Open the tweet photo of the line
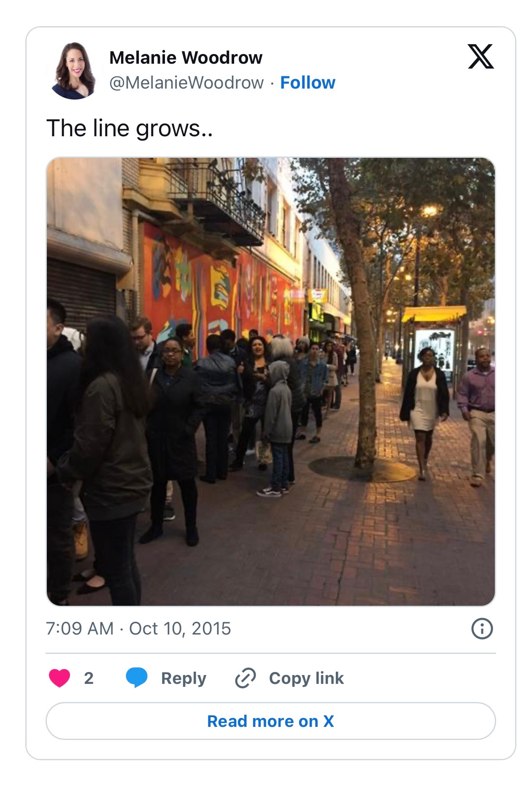This screenshot has width=532, height=802. [x=270, y=382]
